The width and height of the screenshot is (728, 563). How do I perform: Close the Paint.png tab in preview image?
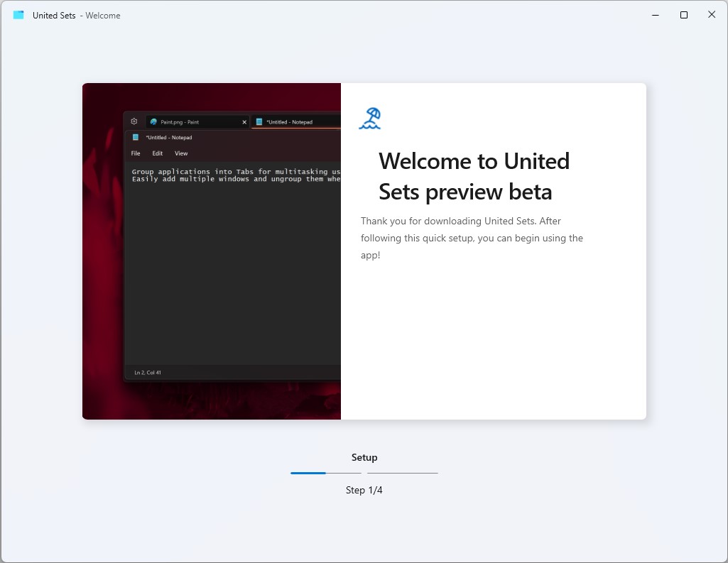pos(244,122)
